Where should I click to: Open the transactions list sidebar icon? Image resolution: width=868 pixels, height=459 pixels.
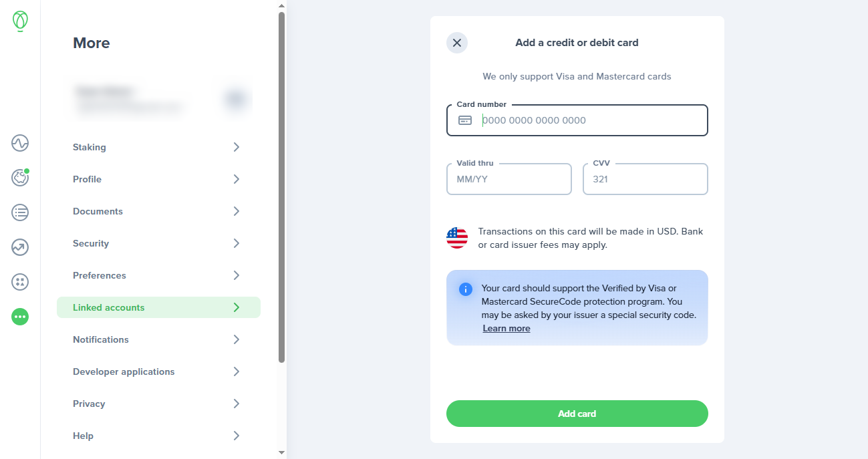click(x=20, y=212)
